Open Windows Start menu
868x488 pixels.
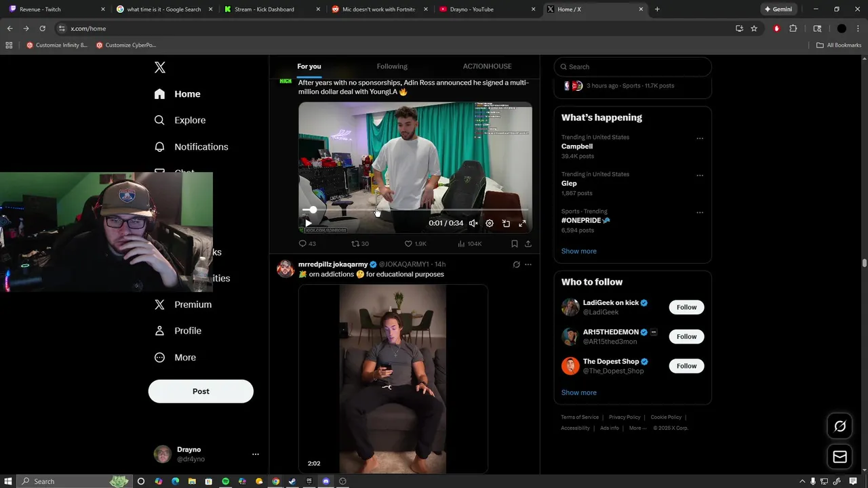[7, 481]
